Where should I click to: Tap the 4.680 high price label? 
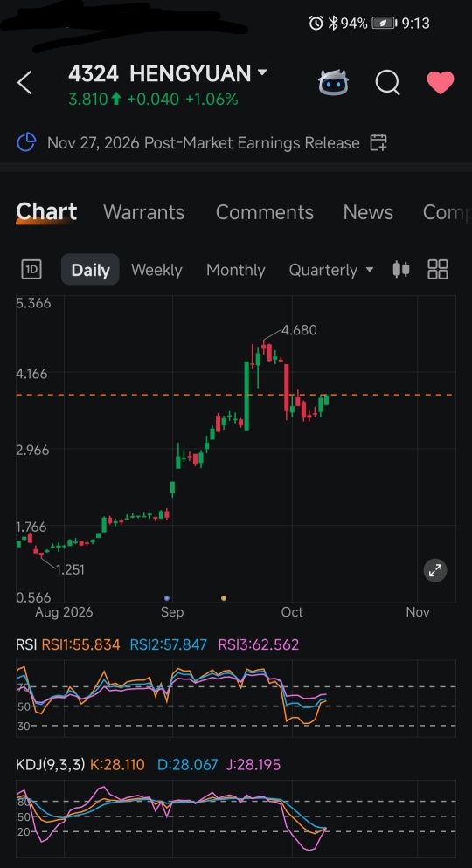coord(299,330)
